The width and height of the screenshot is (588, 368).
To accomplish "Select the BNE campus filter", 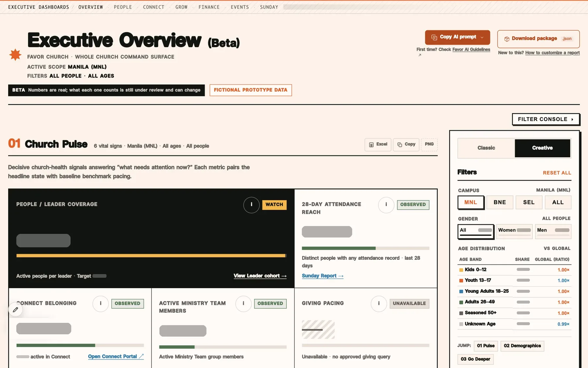I will (x=500, y=202).
